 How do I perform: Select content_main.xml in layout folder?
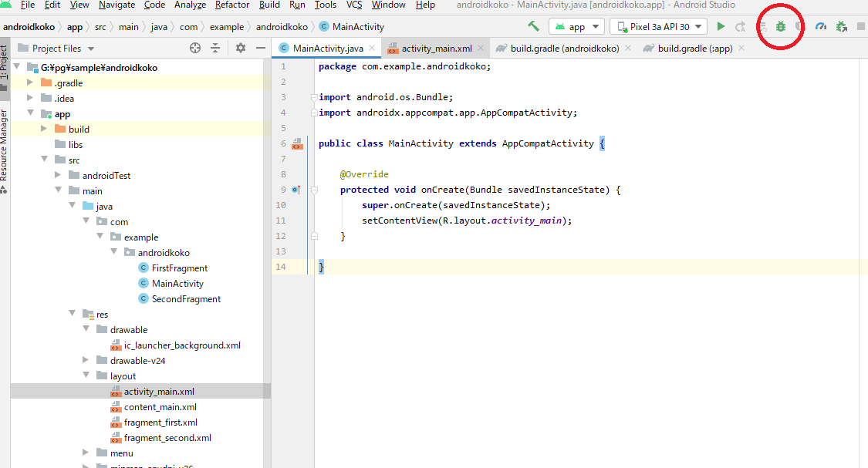click(x=160, y=406)
